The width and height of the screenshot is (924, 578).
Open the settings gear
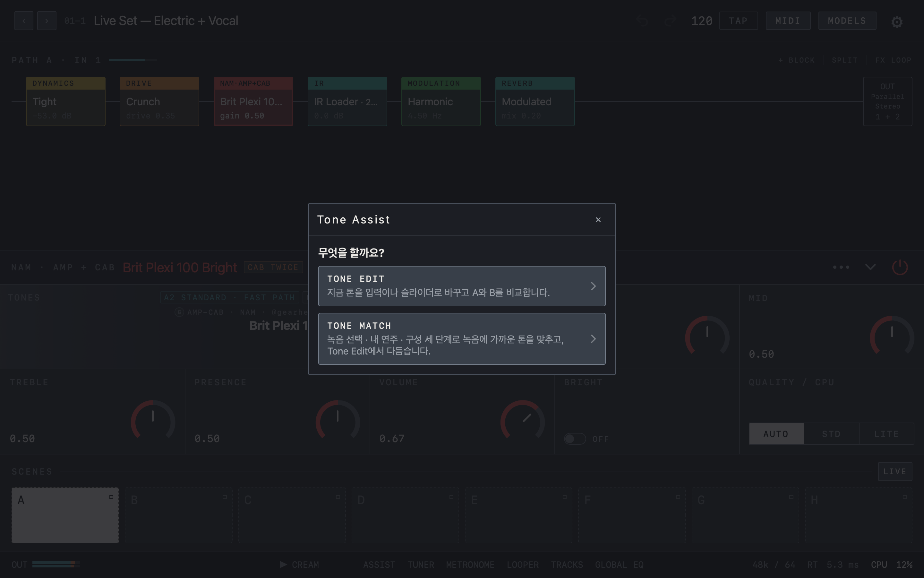[x=897, y=22]
